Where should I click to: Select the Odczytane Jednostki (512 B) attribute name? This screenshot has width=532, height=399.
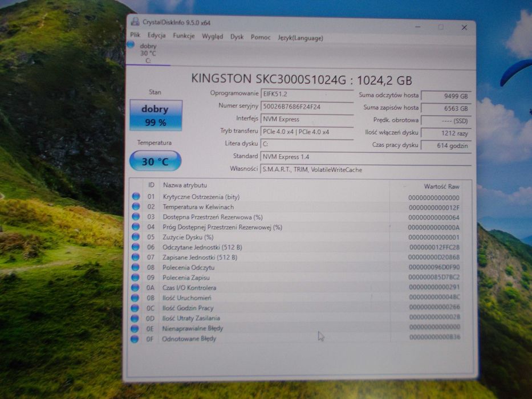(202, 247)
